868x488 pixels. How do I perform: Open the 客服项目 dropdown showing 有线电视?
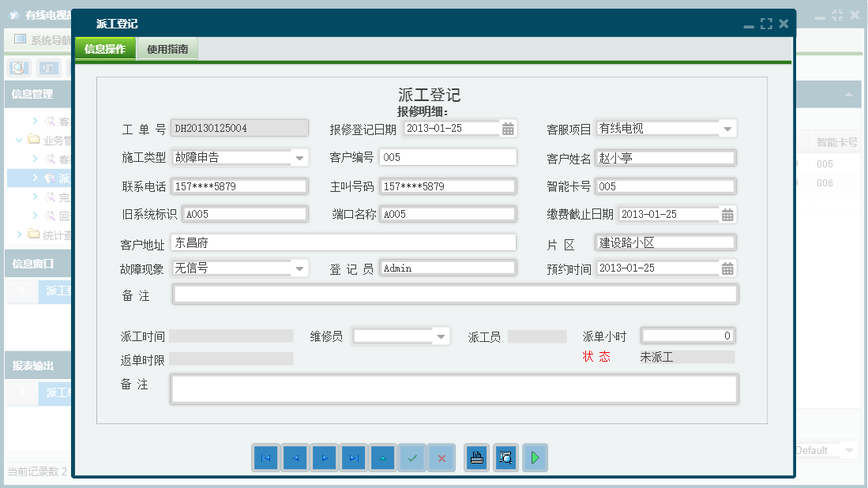point(727,127)
